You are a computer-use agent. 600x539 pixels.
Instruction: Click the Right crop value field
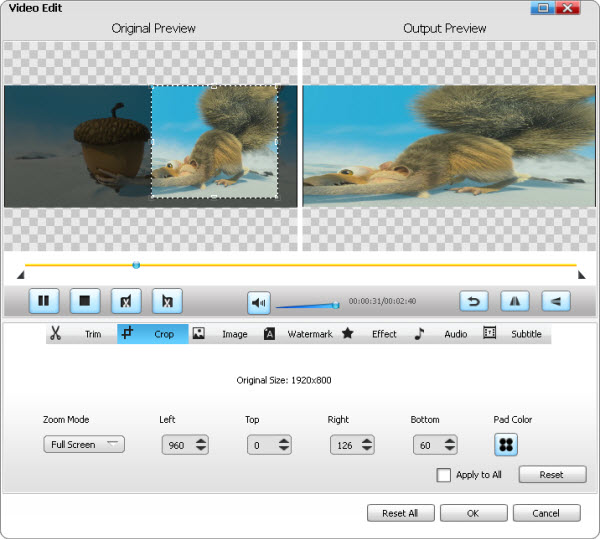coord(345,445)
